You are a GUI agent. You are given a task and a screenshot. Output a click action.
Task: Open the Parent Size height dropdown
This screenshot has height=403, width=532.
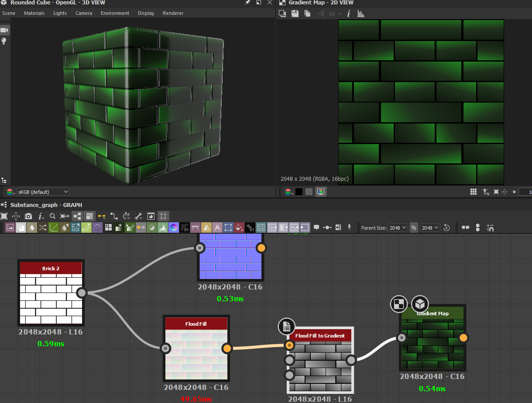(x=430, y=227)
